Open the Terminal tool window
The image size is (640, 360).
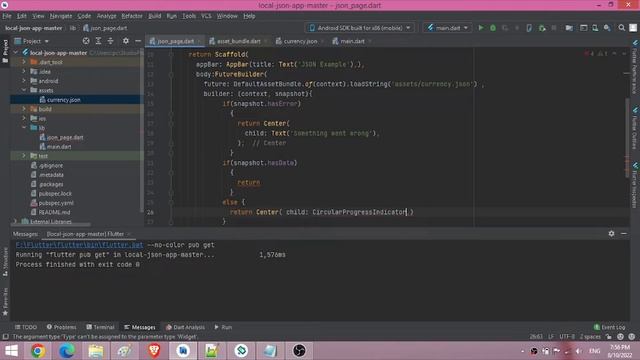click(100, 327)
